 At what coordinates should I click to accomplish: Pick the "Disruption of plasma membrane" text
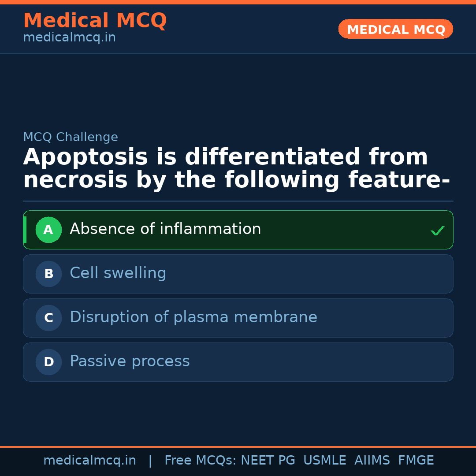pyautogui.click(x=193, y=317)
